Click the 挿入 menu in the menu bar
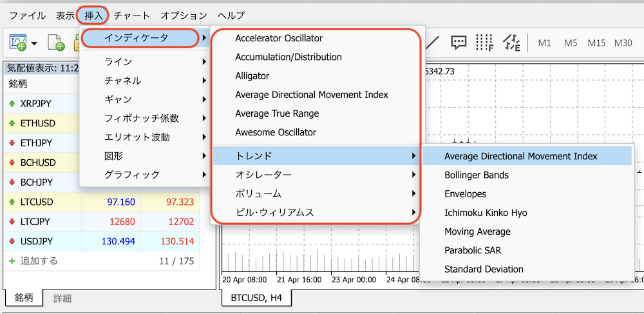 coord(92,15)
